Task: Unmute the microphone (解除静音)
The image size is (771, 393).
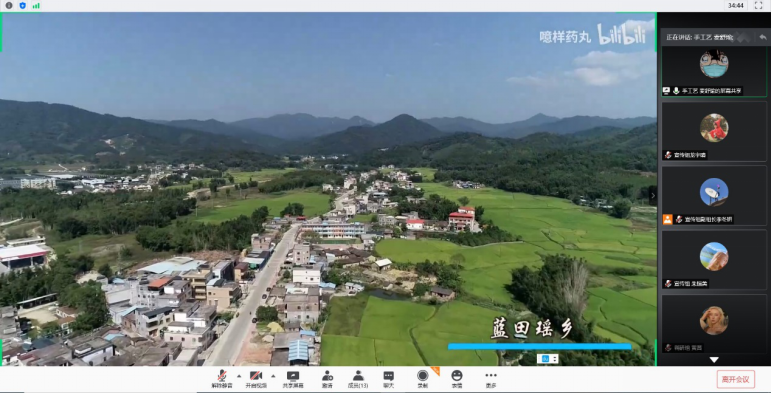Action: [x=222, y=379]
